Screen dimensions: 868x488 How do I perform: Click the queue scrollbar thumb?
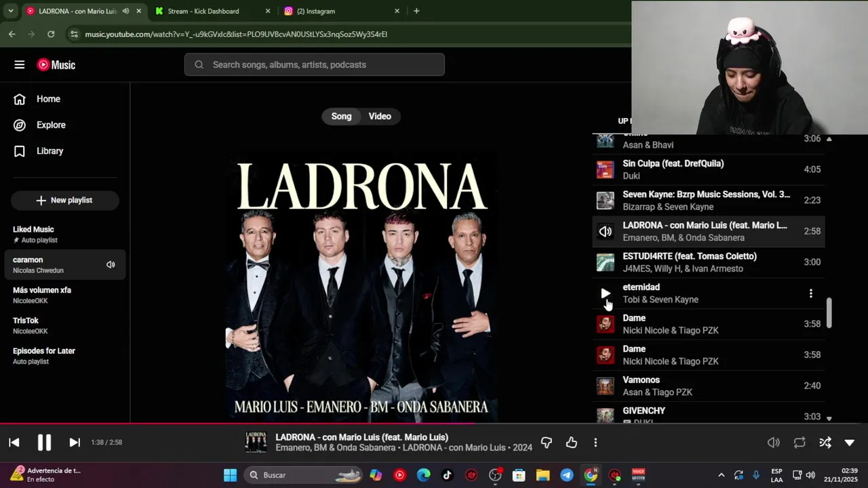[x=829, y=313]
